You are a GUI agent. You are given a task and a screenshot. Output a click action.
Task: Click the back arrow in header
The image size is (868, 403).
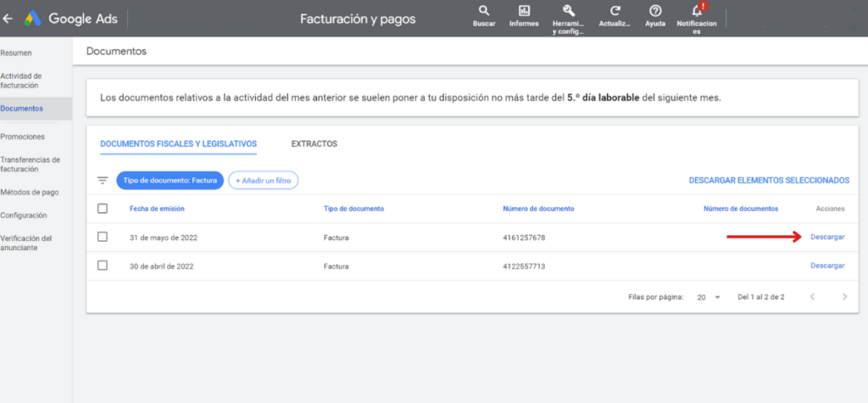click(8, 19)
